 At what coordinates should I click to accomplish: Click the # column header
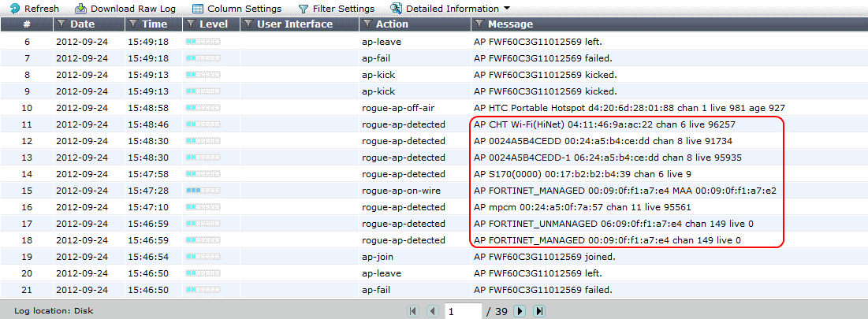[x=27, y=24]
